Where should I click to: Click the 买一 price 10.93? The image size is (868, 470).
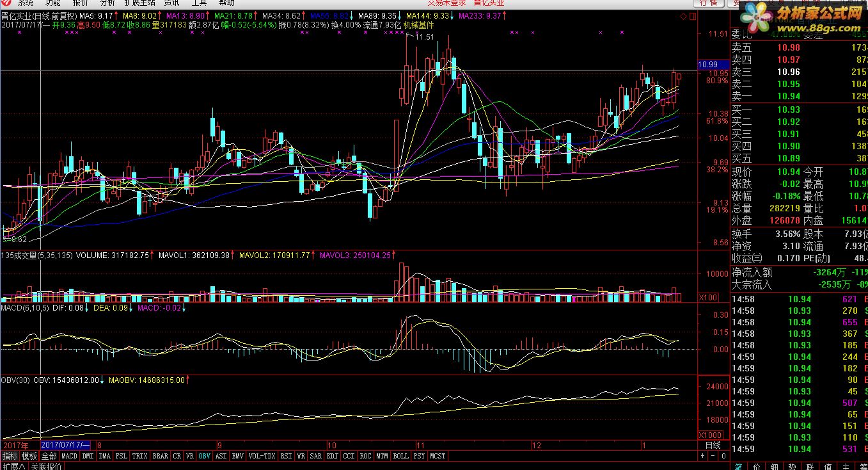tap(789, 109)
